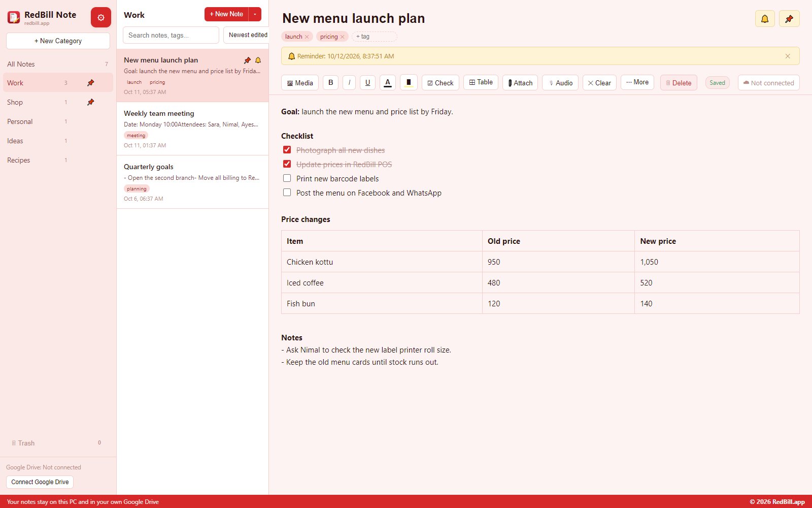This screenshot has height=508, width=812.
Task: Open the Personal category
Action: coord(58,121)
